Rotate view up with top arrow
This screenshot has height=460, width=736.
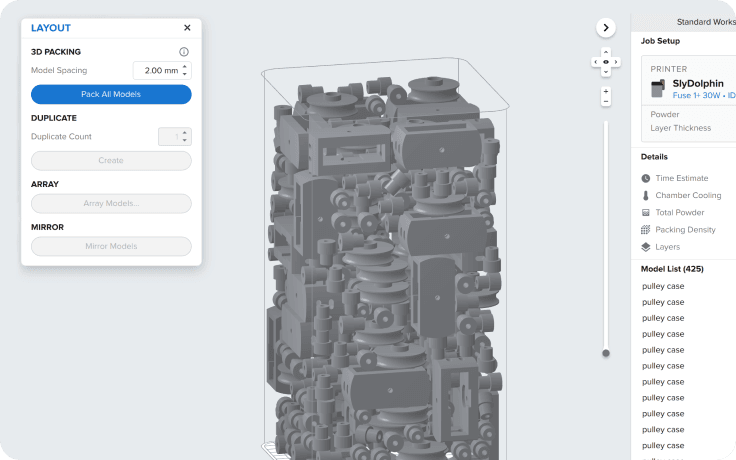click(x=606, y=52)
